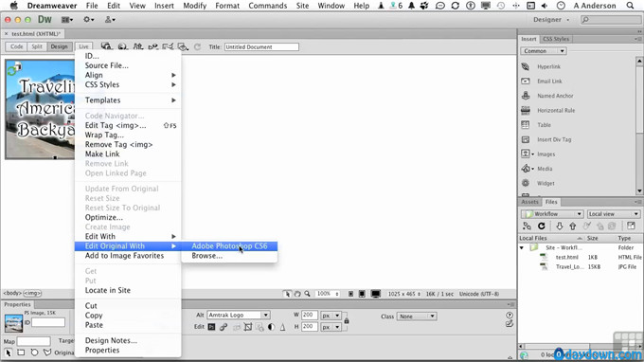Viewport: 644px width, 362px height.
Task: Toggle the width-height constrain lock icon
Action: 347,320
